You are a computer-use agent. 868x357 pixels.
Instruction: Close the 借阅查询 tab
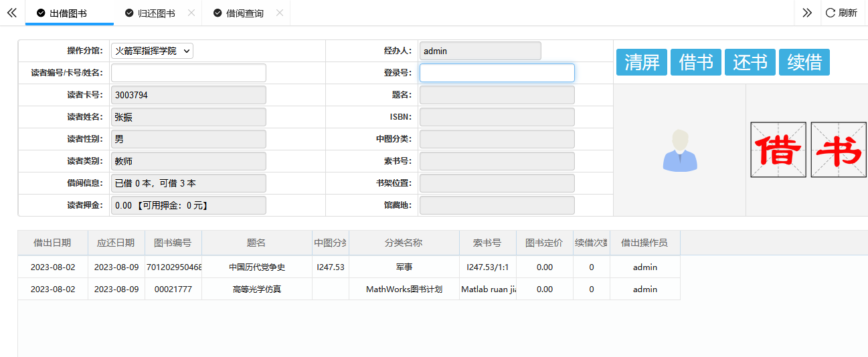tap(279, 13)
